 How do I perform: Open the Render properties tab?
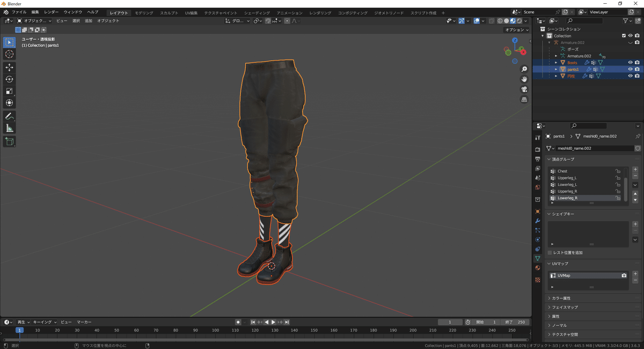tap(538, 149)
